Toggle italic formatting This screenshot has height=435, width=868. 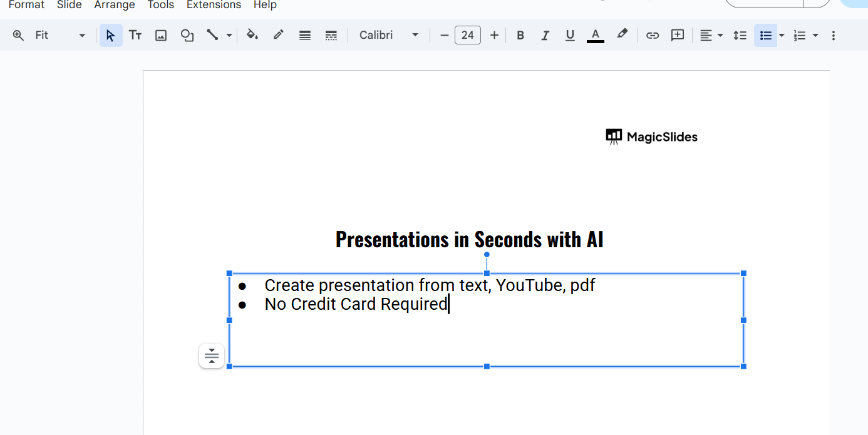[545, 36]
